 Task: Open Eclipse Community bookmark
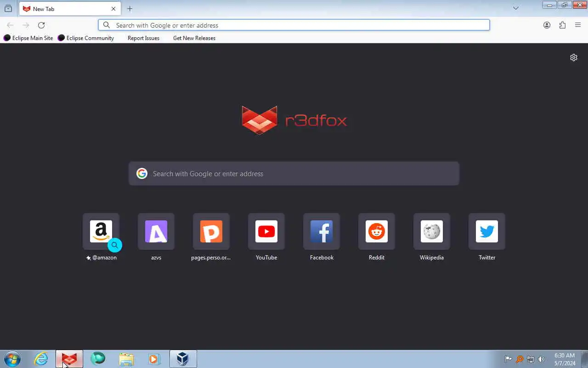tap(86, 38)
